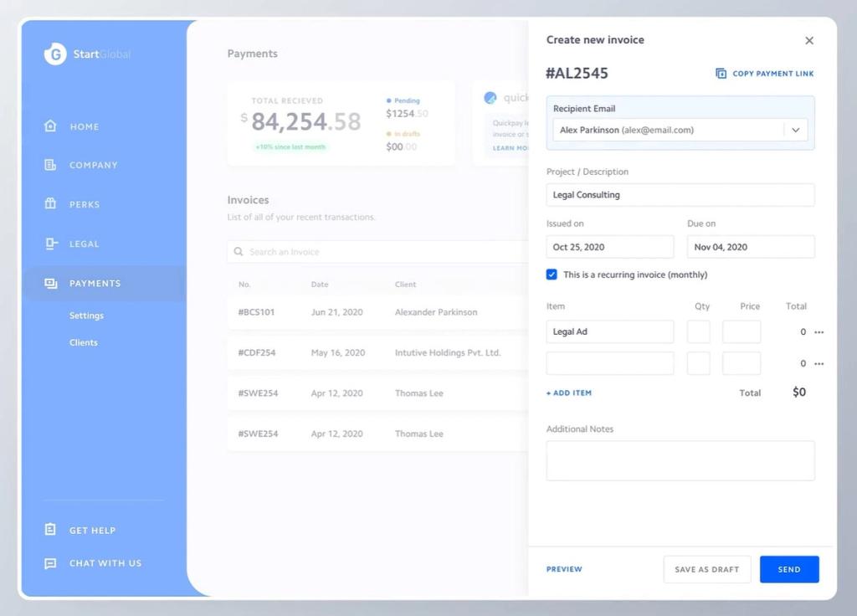This screenshot has height=616, width=857.
Task: Click the In drafts $00.00 amount
Action: tap(401, 146)
